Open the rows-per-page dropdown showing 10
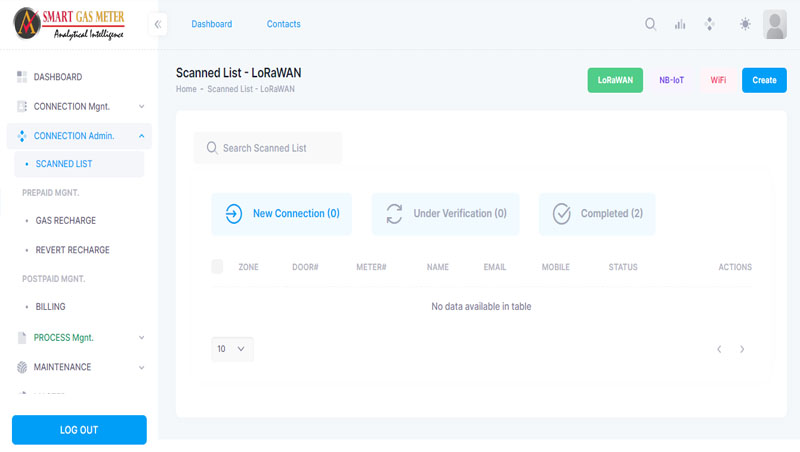 [232, 349]
